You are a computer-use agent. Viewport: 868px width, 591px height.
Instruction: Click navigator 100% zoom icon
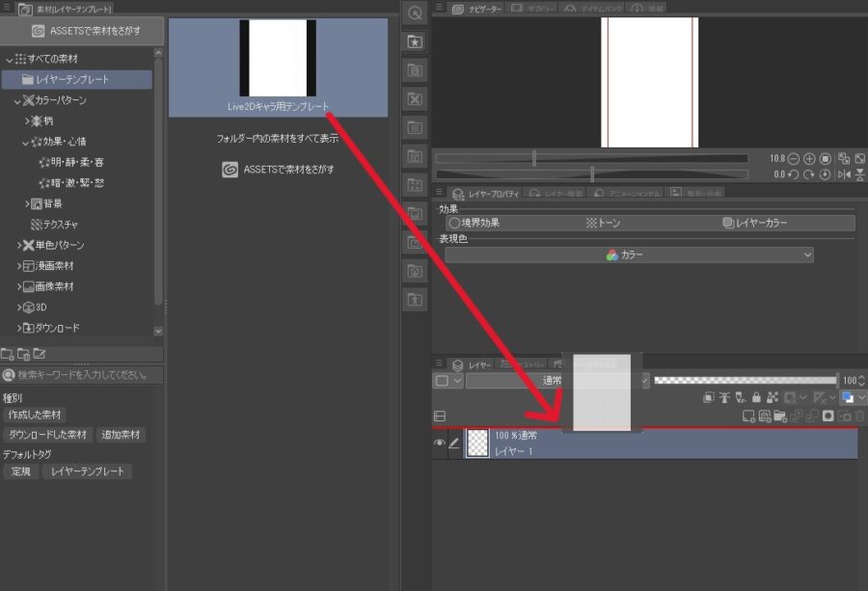point(826,159)
